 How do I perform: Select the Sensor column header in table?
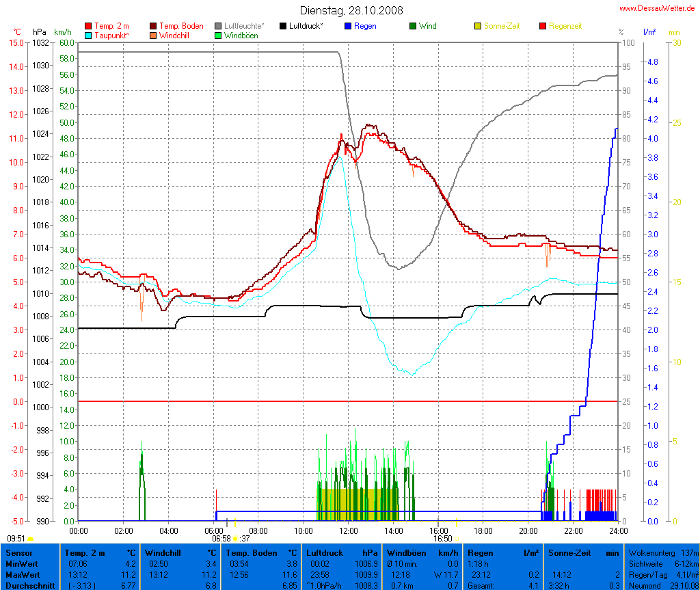coord(19,552)
